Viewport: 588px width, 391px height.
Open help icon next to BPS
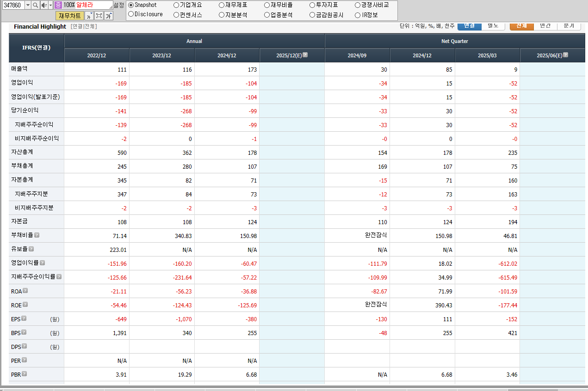[x=24, y=332]
